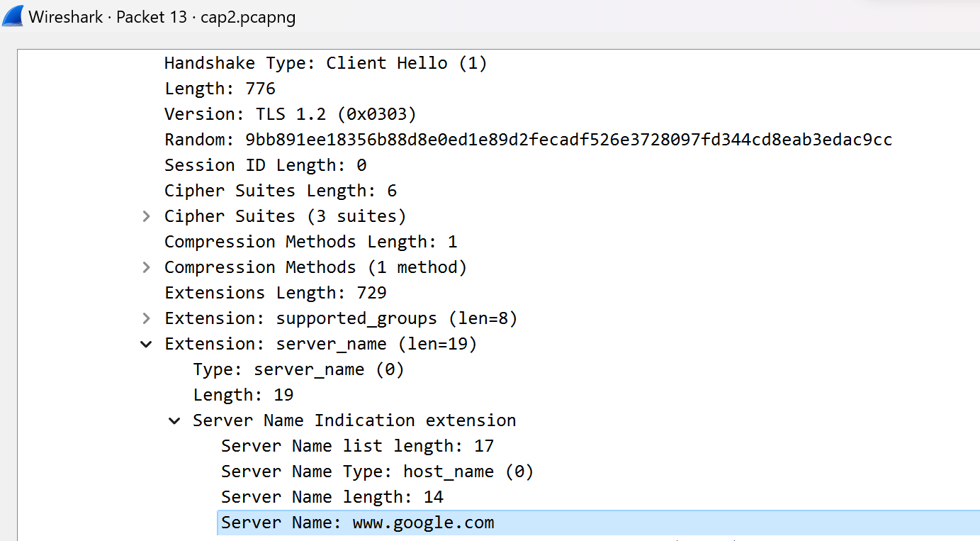The width and height of the screenshot is (980, 541).
Task: Select the Server Name list length row
Action: point(357,446)
